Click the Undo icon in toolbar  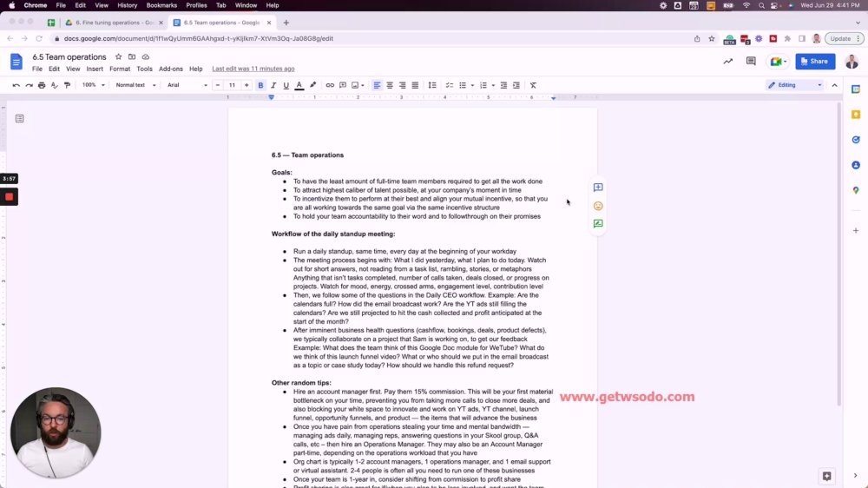[x=16, y=85]
